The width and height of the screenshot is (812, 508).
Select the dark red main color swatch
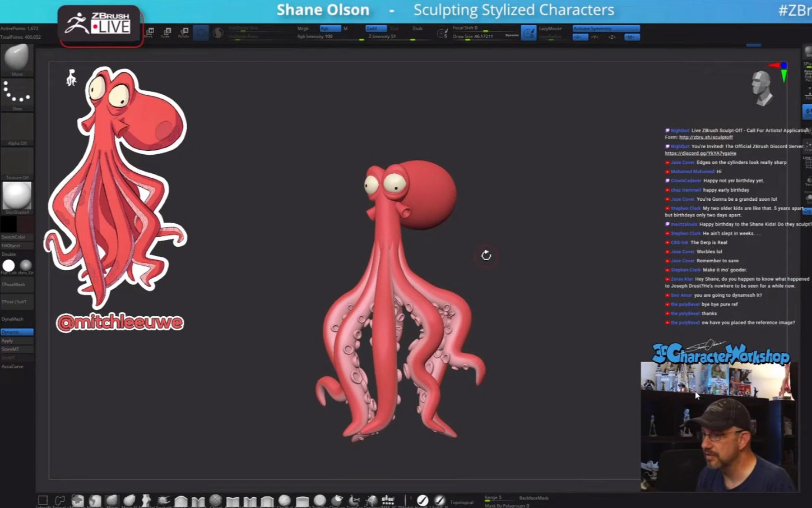(x=26, y=225)
